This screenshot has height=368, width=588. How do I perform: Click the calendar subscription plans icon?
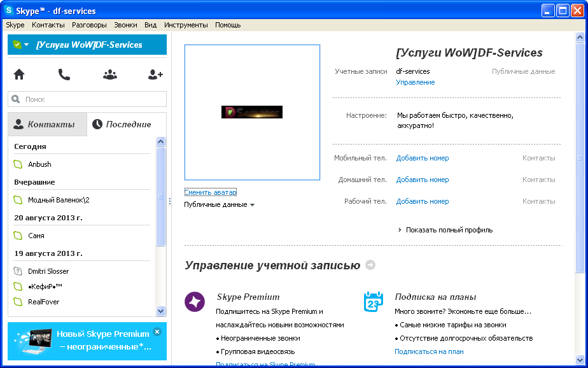pyautogui.click(x=373, y=302)
